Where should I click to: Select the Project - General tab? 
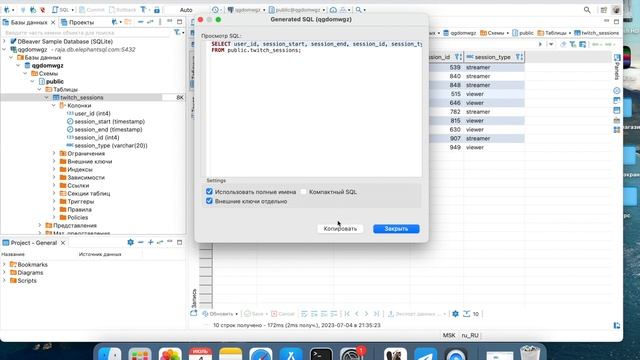[x=29, y=242]
